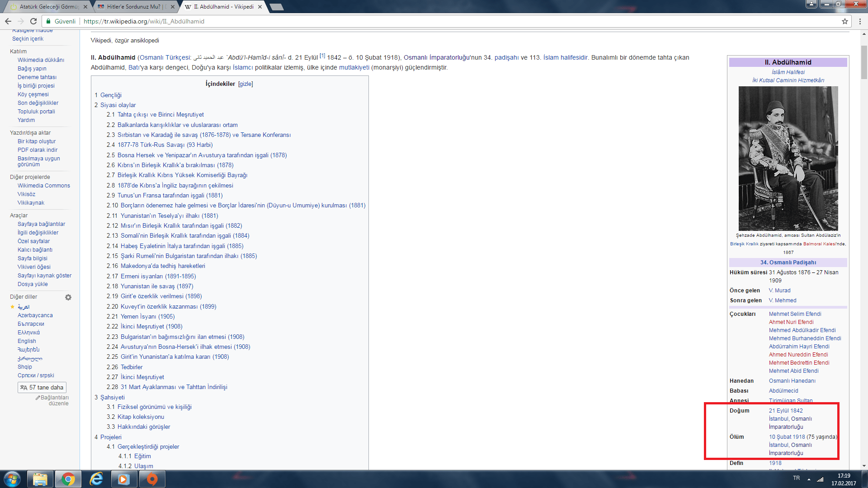This screenshot has width=868, height=488.
Task: Click the page's vertical scrollbar thumb
Action: (864, 62)
